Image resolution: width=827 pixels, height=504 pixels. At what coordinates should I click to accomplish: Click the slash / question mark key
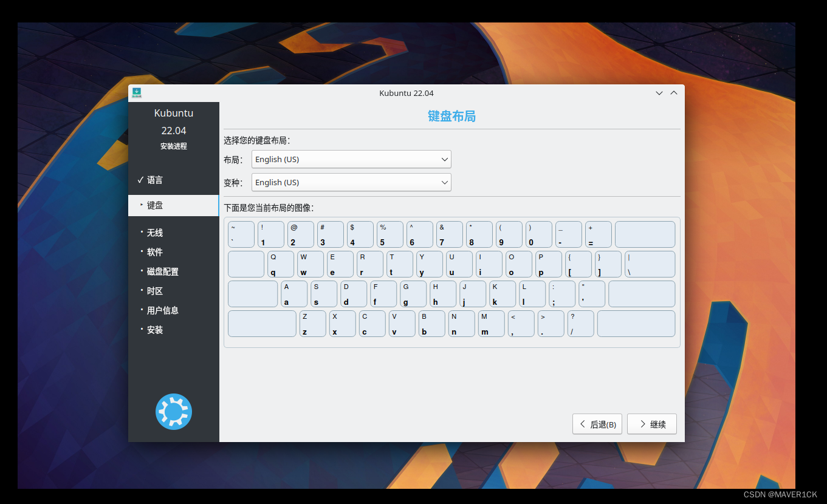point(581,324)
